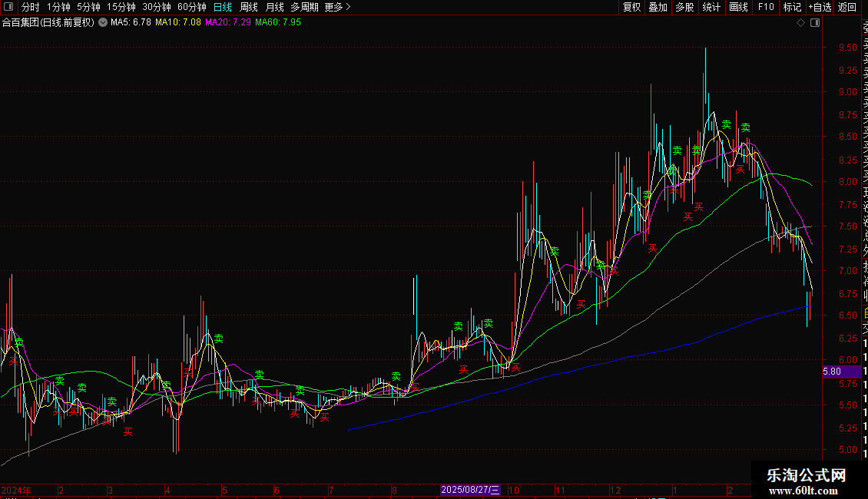Open the 复权 adjustment options
The height and width of the screenshot is (499, 868).
631,7
